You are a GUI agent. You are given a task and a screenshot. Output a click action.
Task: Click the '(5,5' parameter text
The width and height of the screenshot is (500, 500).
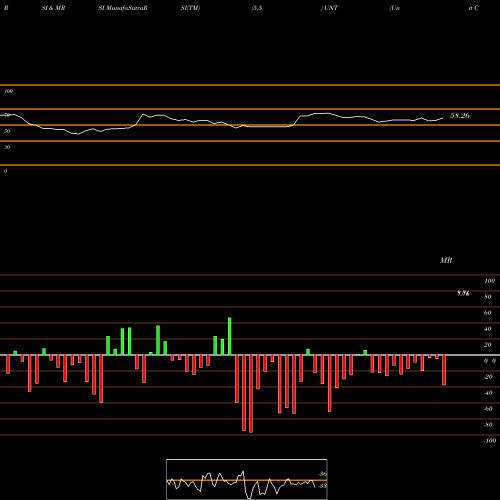click(257, 8)
